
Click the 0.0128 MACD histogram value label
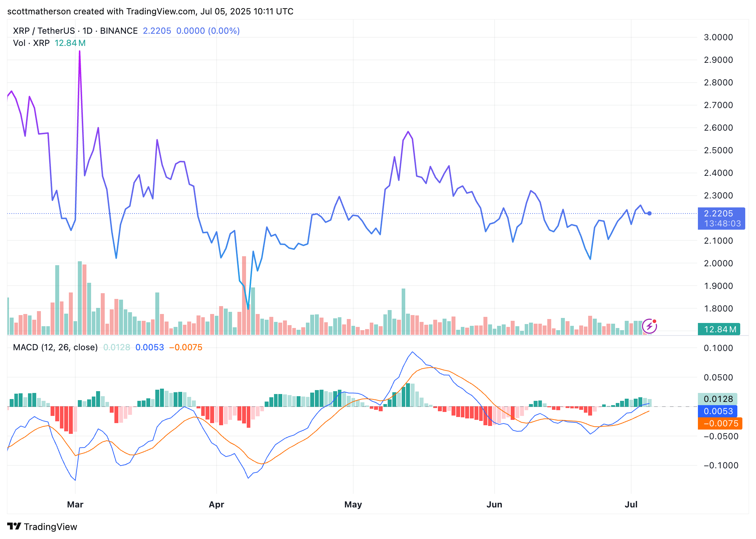tap(717, 399)
